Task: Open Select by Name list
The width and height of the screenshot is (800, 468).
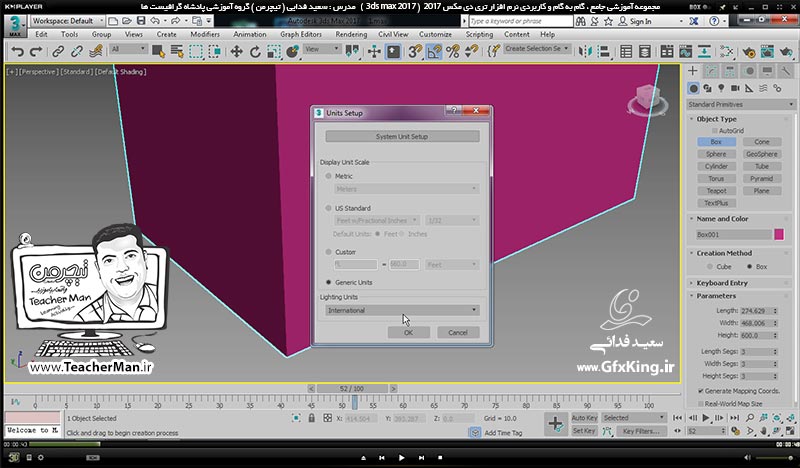Action: tap(177, 52)
